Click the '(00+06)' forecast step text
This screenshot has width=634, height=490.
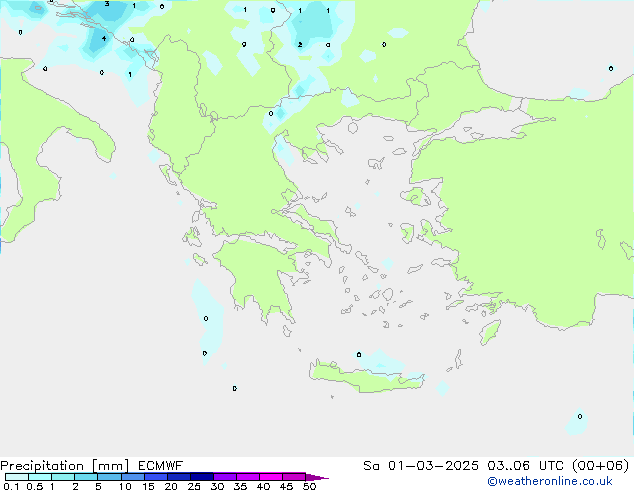tap(600, 466)
